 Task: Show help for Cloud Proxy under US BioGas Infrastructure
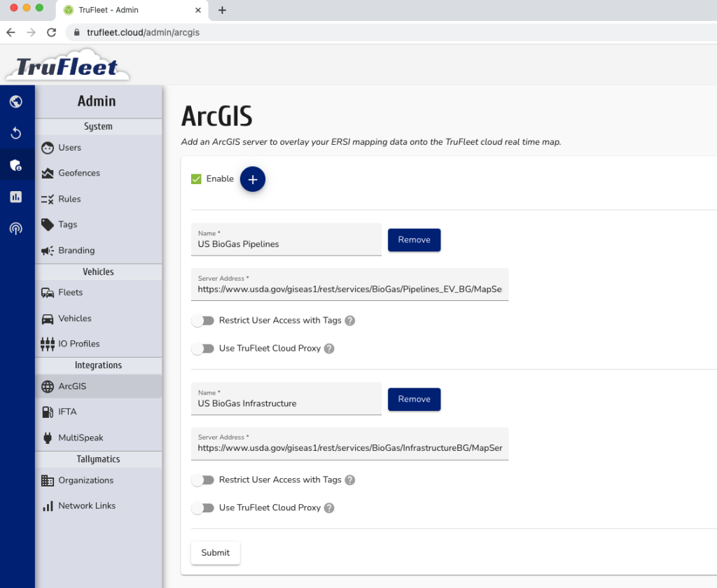pos(329,508)
